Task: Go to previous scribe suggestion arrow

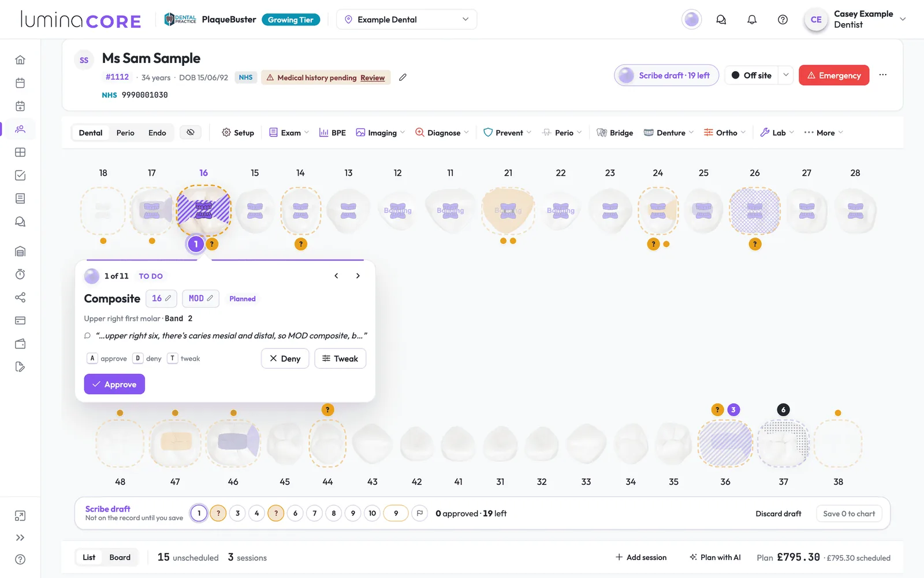Action: pyautogui.click(x=336, y=276)
